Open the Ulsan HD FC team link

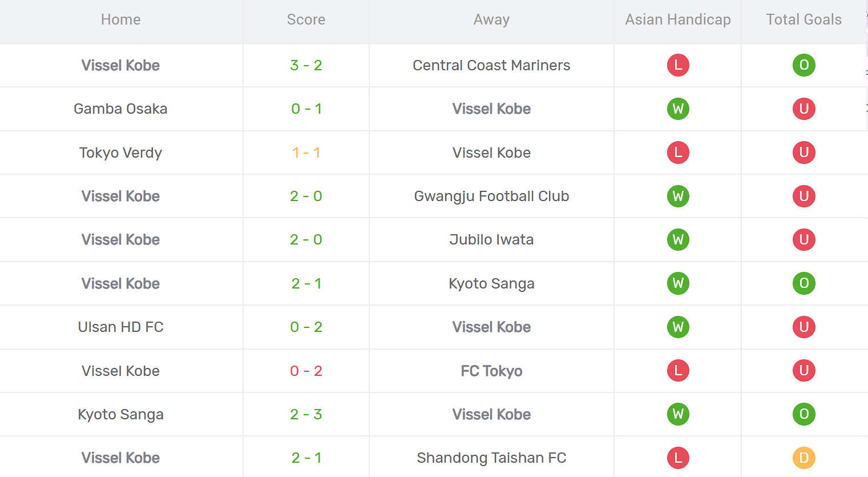(x=120, y=327)
